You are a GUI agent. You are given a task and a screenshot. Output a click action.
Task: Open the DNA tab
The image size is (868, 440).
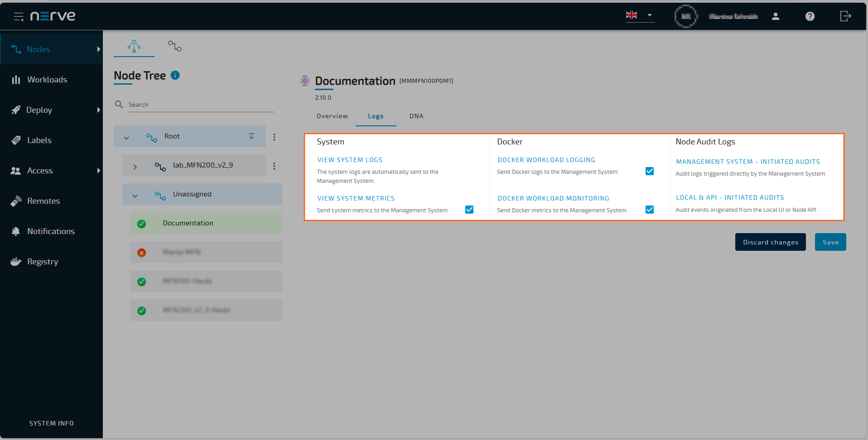click(416, 116)
